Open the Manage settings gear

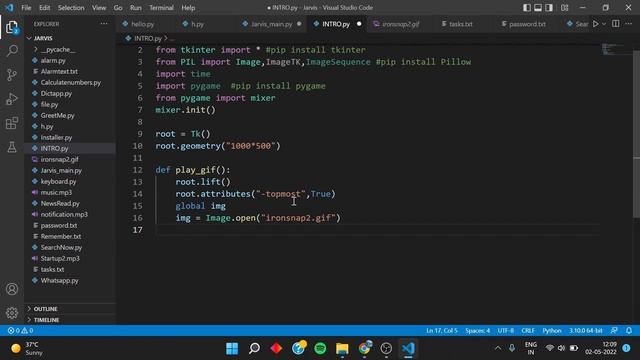(x=12, y=313)
